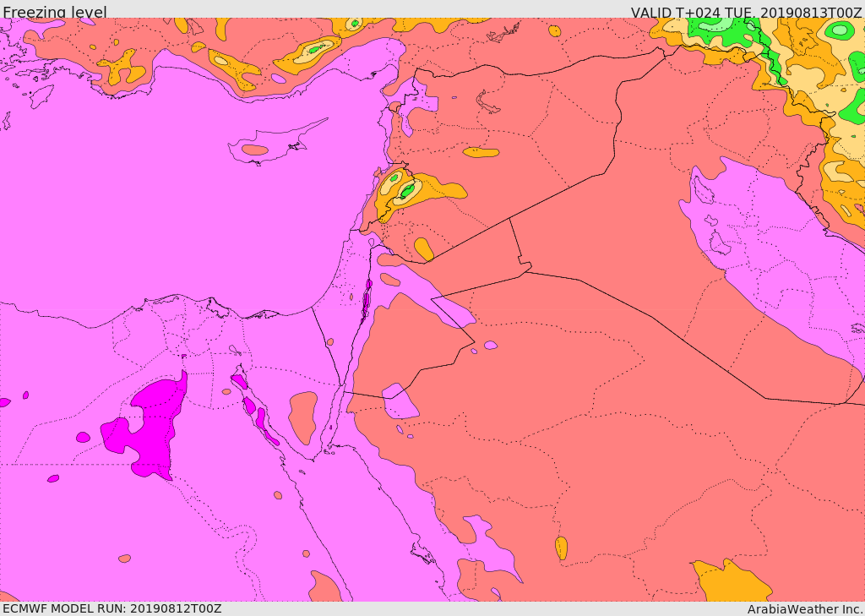
Task: Click the ECMWF MODEL RUN label
Action: pyautogui.click(x=112, y=608)
